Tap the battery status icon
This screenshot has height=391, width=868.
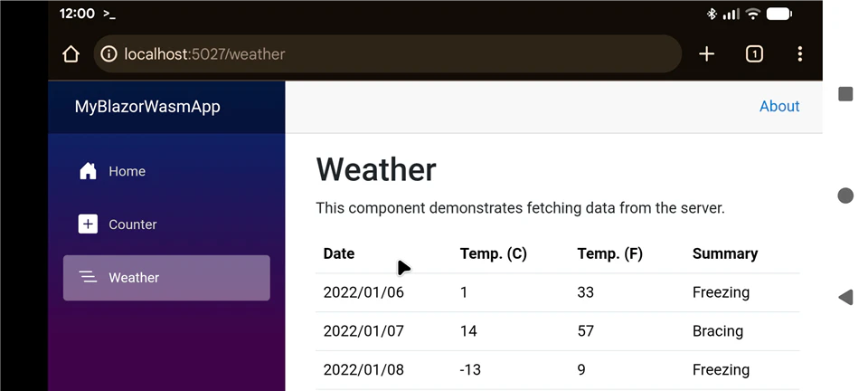[778, 14]
